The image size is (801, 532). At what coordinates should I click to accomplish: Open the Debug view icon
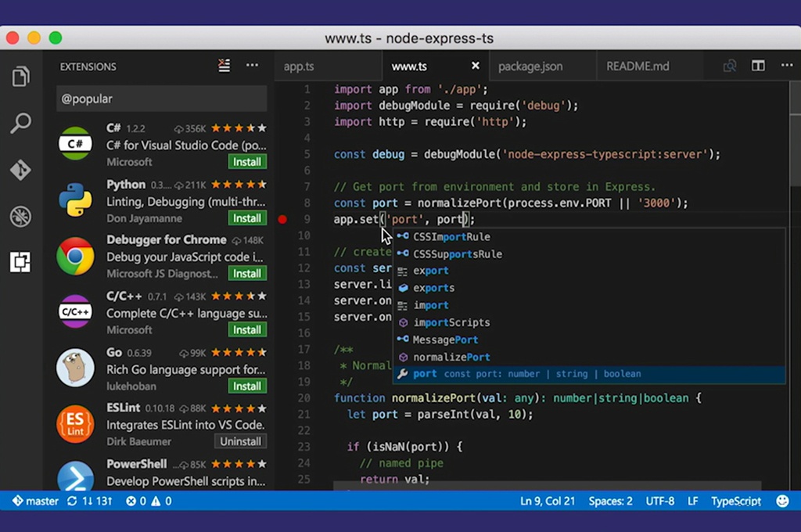21,217
